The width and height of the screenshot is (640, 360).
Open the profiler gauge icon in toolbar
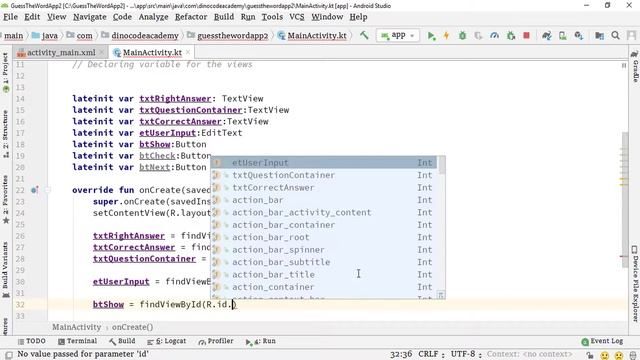(494, 36)
